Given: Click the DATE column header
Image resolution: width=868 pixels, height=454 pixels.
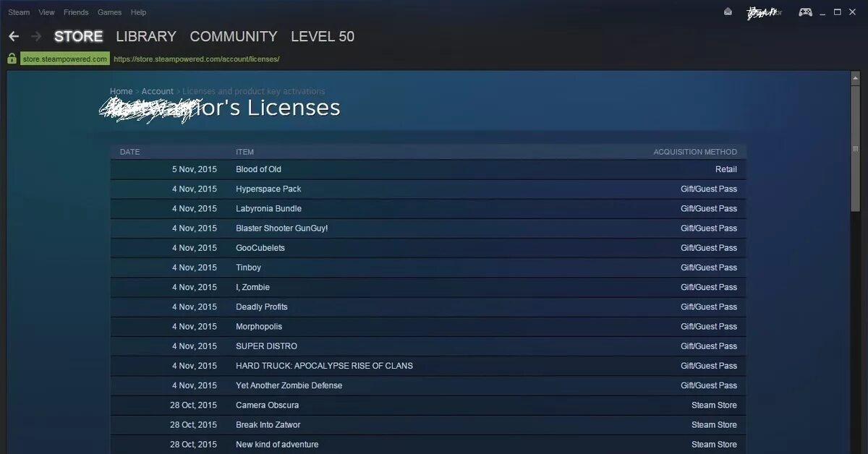Looking at the screenshot, I should click(129, 152).
